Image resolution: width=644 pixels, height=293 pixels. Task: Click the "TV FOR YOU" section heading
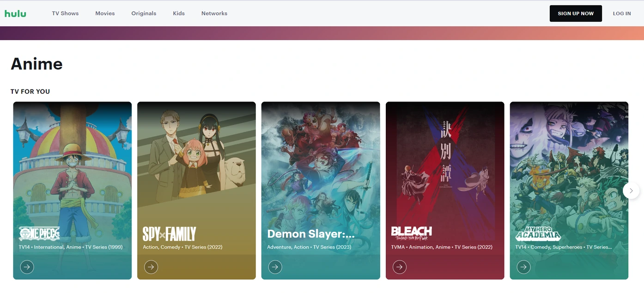tap(30, 91)
